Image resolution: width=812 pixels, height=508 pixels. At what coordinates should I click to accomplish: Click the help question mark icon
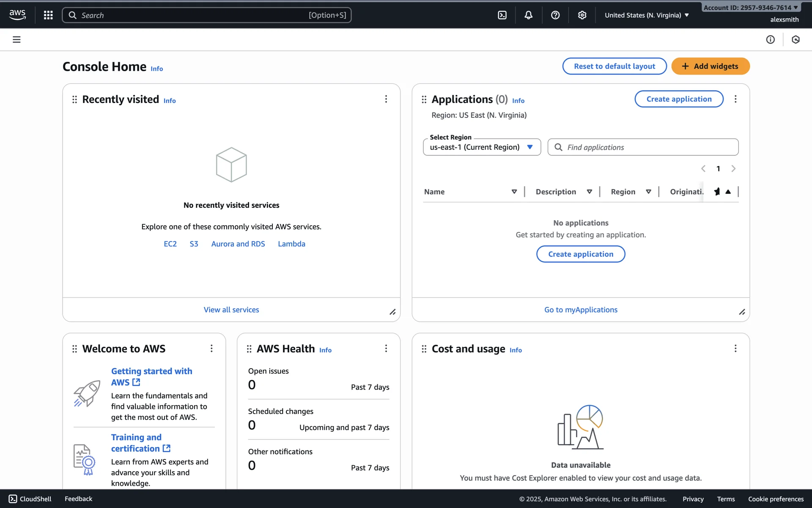[555, 15]
